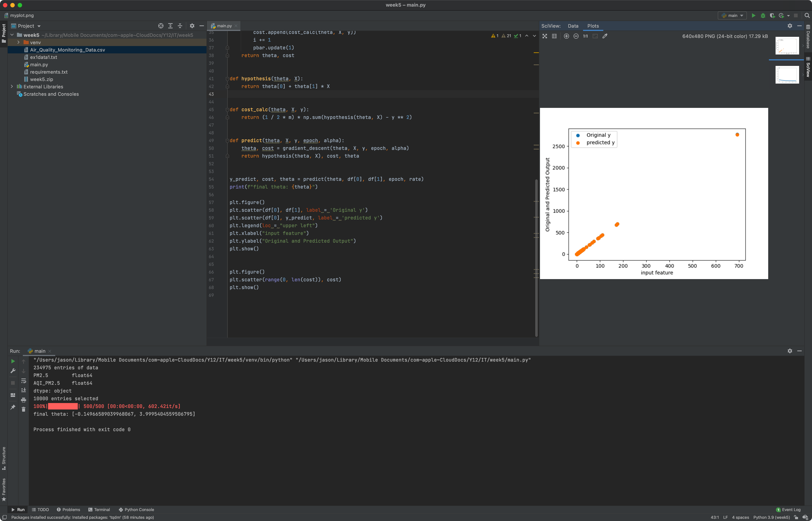Hide the SciView panel
812x521 pixels.
click(799, 26)
